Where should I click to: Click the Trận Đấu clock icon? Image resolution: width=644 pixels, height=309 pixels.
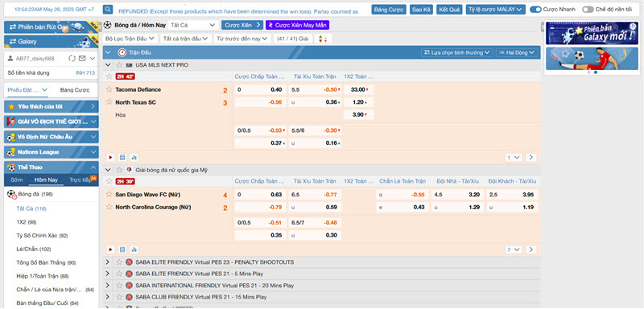122,52
